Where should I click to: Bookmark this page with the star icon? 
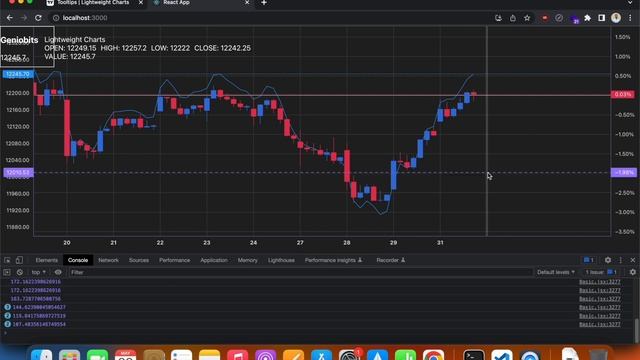tap(527, 18)
